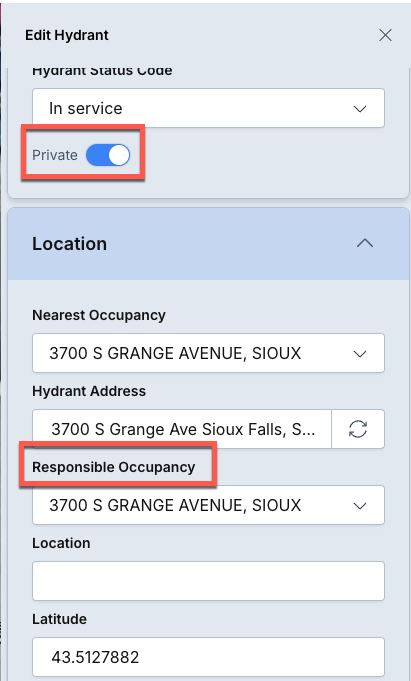The height and width of the screenshot is (681, 411).
Task: Click the Nearest Occupancy dropdown arrow
Action: [x=360, y=354]
